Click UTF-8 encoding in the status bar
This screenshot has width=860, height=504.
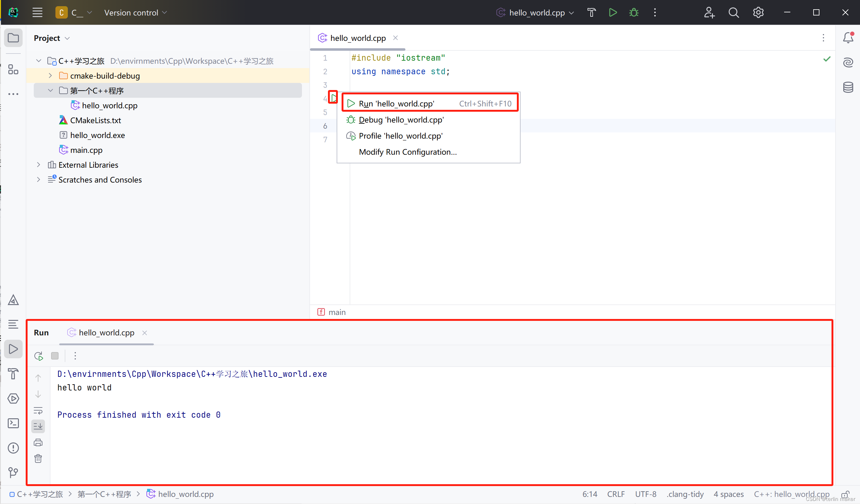click(x=645, y=494)
